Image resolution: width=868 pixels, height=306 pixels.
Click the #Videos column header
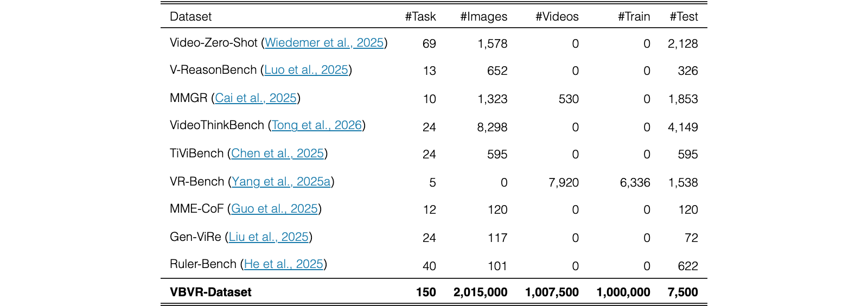tap(557, 17)
